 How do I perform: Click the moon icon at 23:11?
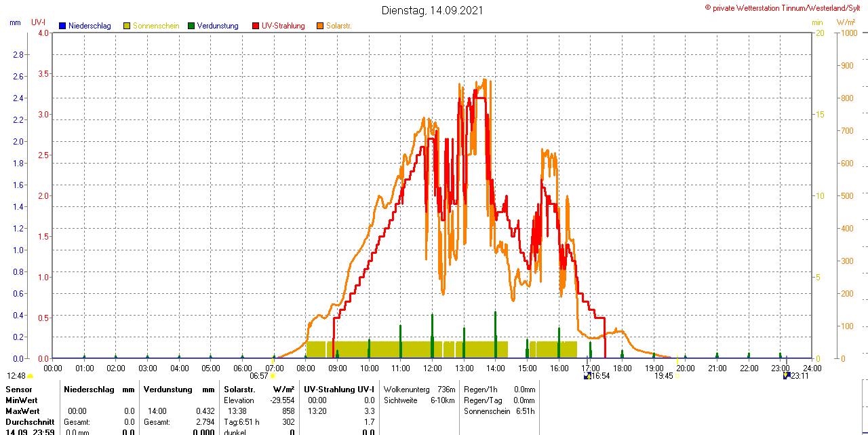tap(786, 375)
